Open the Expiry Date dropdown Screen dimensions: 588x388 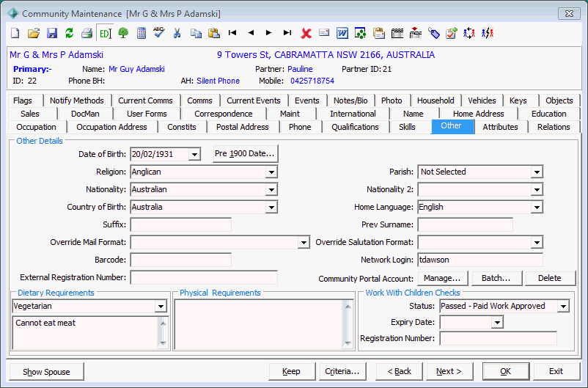coord(497,322)
